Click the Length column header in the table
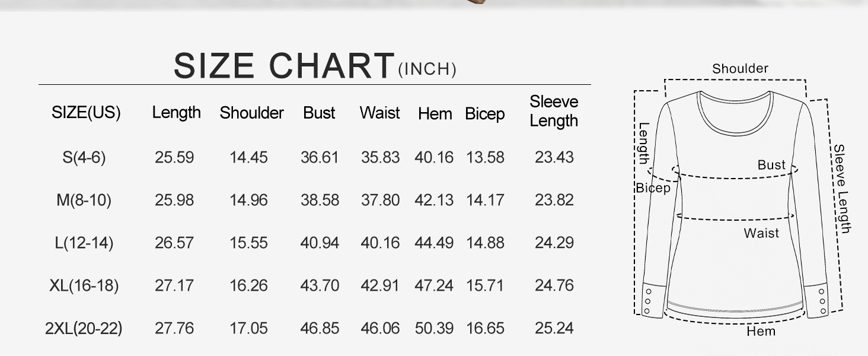Screen dimensions: 868x356 (x=176, y=113)
